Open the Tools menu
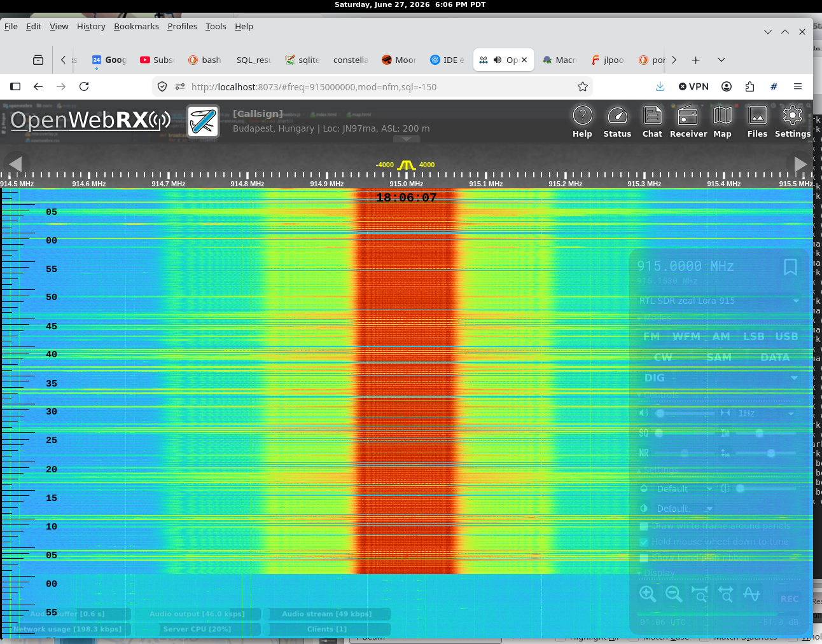Screen dimensions: 822x644 216,26
